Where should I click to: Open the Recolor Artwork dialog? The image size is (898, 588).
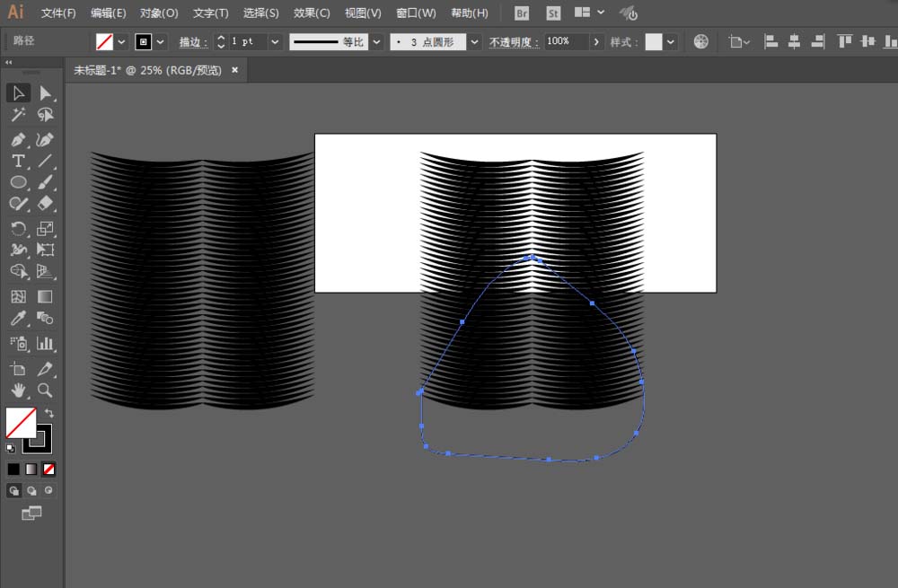[700, 41]
